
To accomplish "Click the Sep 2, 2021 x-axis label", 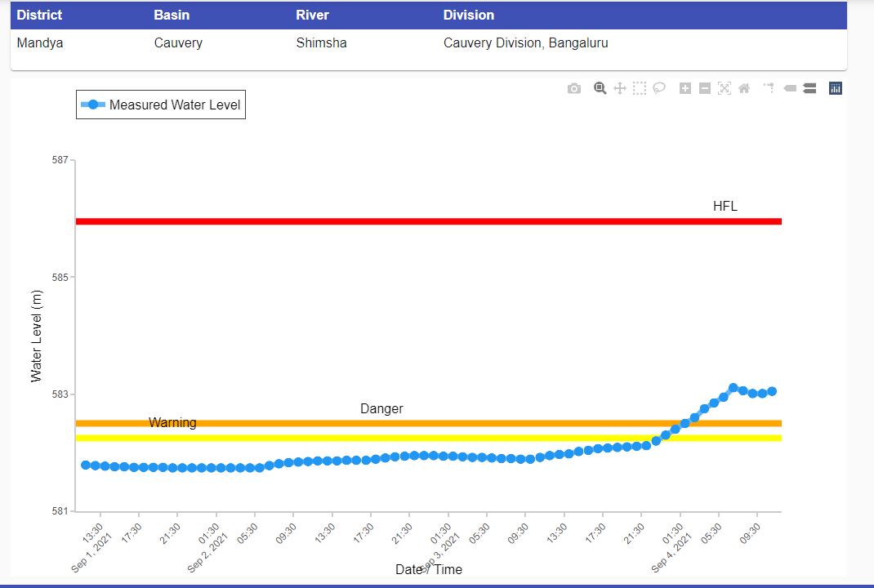I will 207,553.
